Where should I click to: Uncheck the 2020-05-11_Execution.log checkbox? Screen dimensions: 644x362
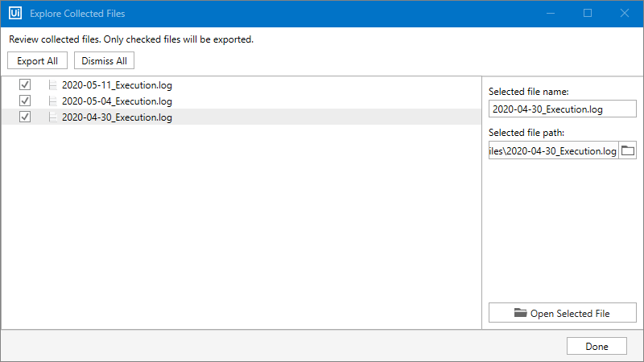tap(25, 84)
